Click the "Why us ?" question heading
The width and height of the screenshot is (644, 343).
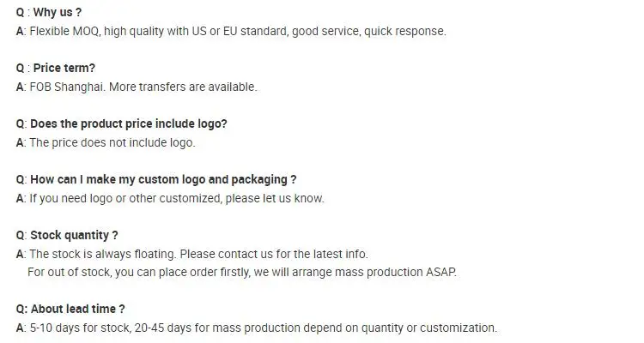coord(57,13)
